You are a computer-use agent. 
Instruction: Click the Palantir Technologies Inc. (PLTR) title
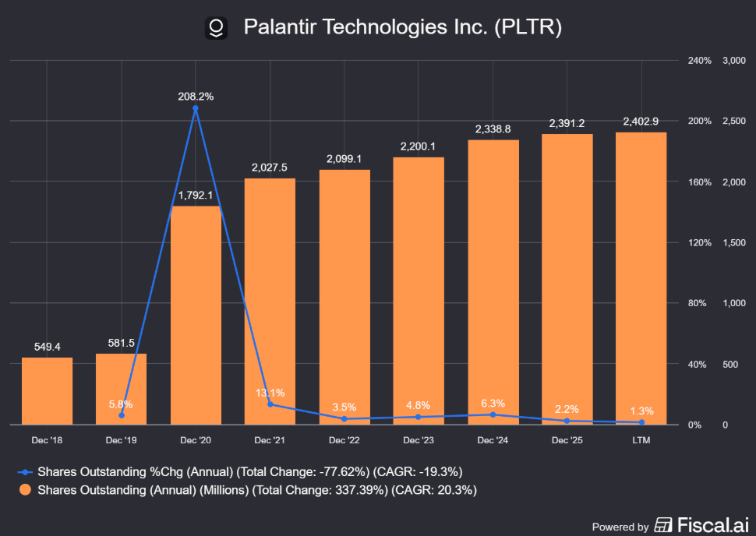click(403, 27)
